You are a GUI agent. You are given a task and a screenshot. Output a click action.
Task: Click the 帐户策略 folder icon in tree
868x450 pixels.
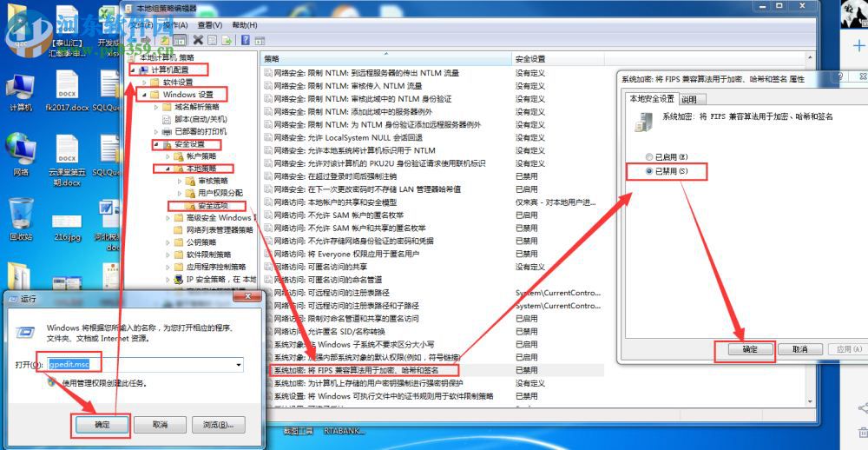[178, 156]
